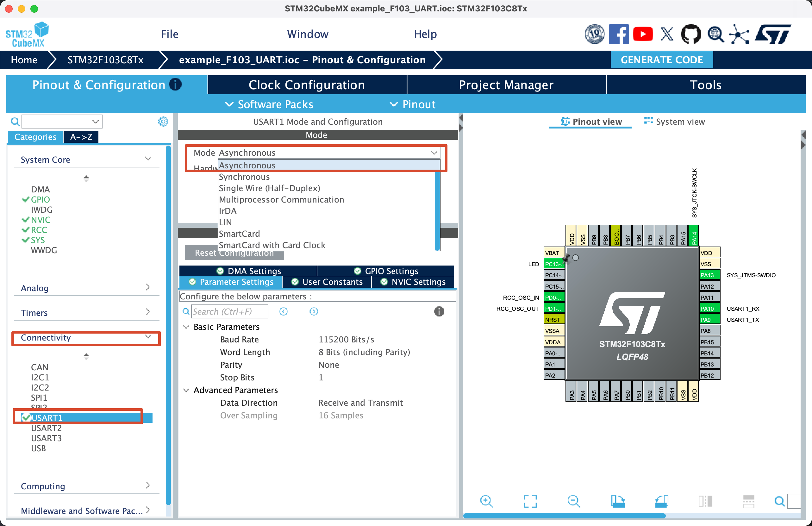Click the ST logo icon
The image size is (812, 526).
(x=773, y=34)
